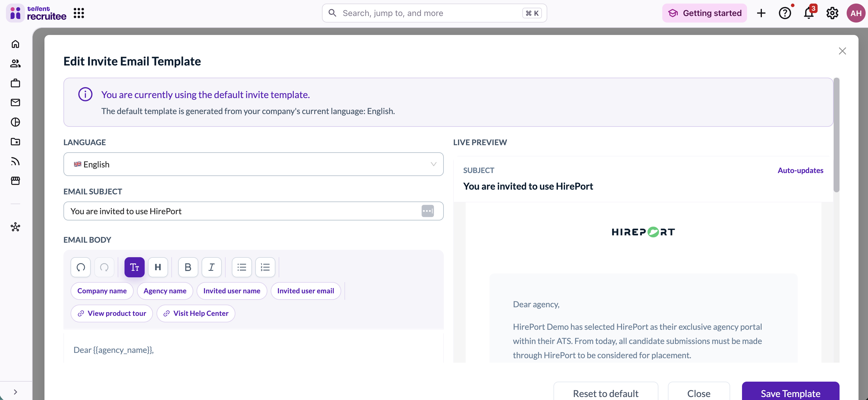The width and height of the screenshot is (868, 400).
Task: Open the Language dropdown showing English
Action: [253, 164]
